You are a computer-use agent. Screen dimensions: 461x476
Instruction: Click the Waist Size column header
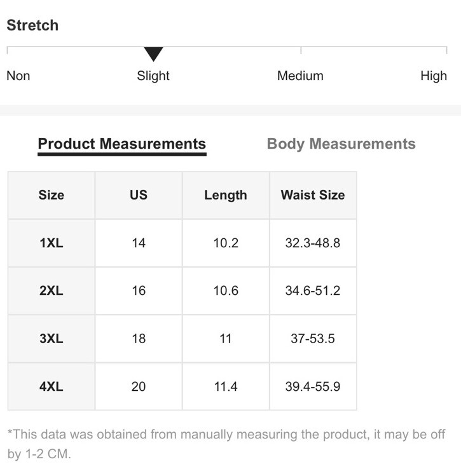tap(313, 195)
